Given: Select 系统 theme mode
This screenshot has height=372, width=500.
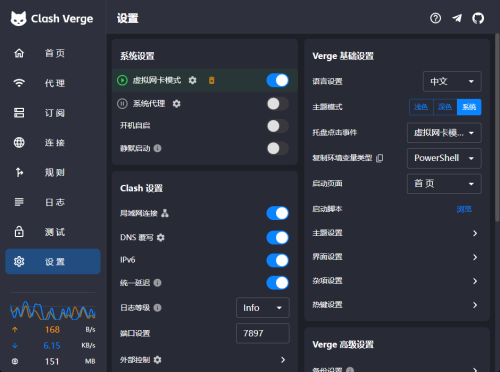Looking at the screenshot, I should tap(469, 107).
